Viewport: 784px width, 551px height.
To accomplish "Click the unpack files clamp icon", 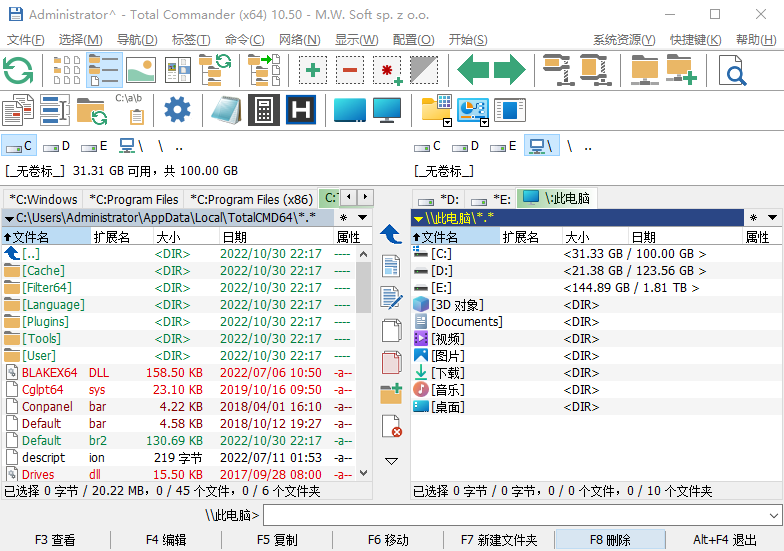I will 595,70.
